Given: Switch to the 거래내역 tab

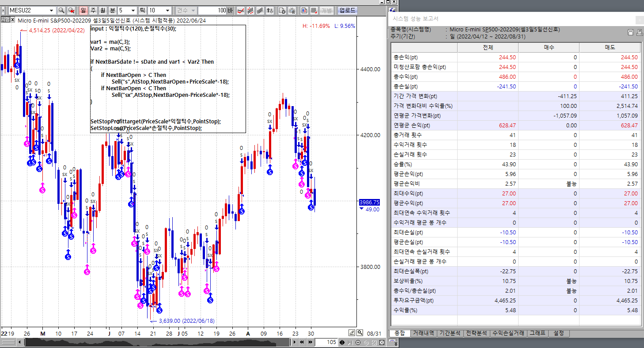Looking at the screenshot, I should [x=423, y=333].
